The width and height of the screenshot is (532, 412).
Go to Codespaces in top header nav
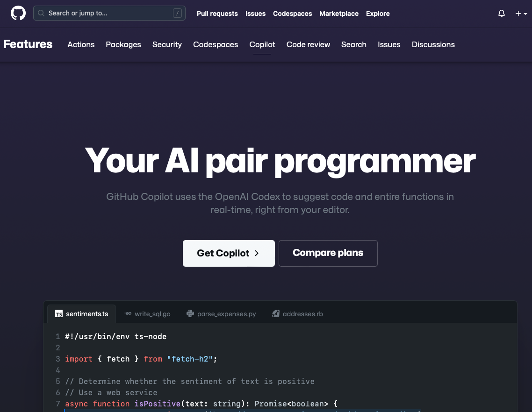point(293,14)
